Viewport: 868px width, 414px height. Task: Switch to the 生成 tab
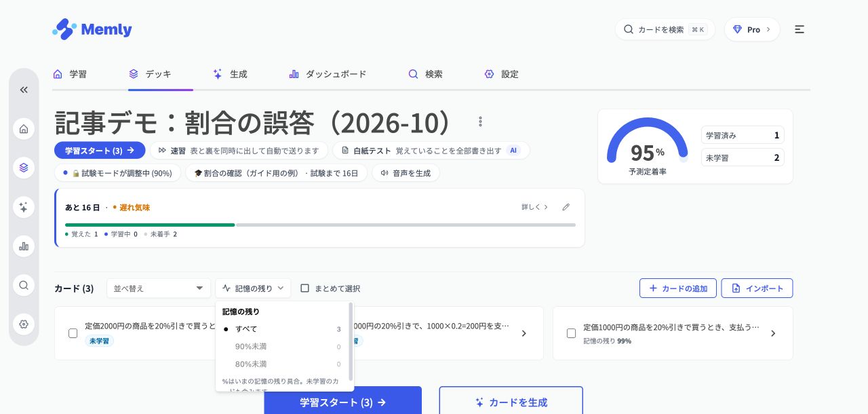tap(230, 74)
